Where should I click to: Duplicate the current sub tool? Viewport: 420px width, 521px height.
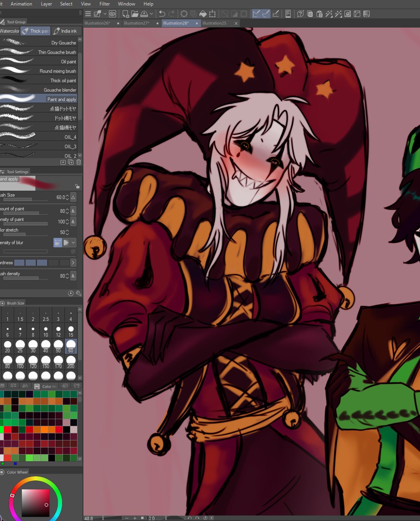point(71,162)
